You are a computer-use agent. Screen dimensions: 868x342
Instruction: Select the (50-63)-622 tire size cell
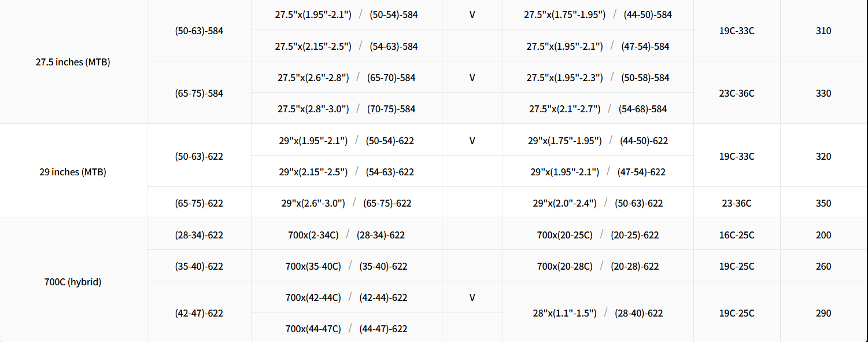coord(199,156)
